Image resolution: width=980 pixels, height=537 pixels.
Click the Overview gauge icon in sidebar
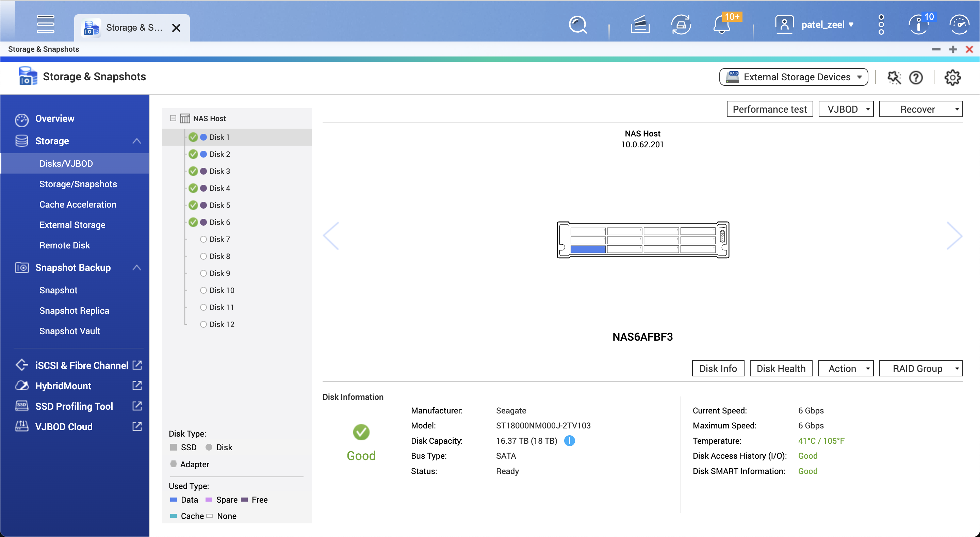(x=22, y=119)
